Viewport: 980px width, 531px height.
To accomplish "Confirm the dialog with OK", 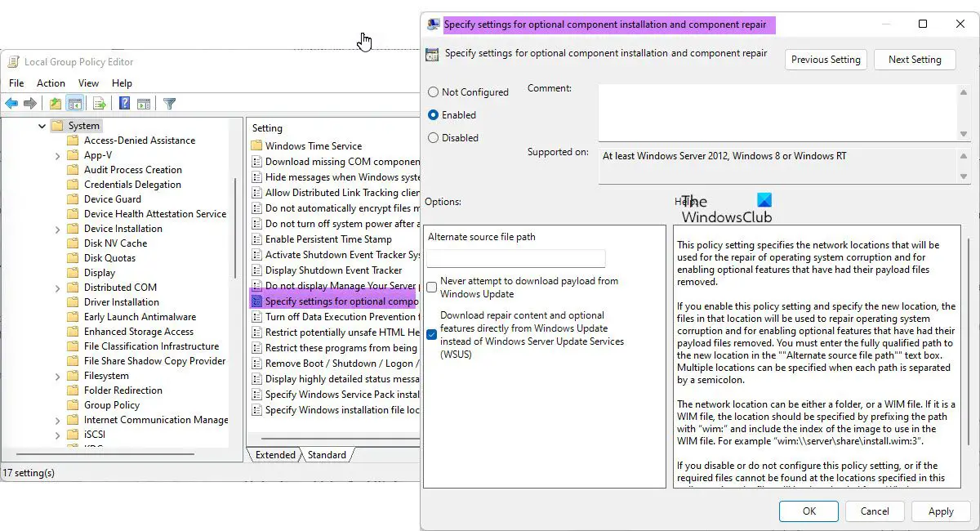I will click(x=808, y=511).
